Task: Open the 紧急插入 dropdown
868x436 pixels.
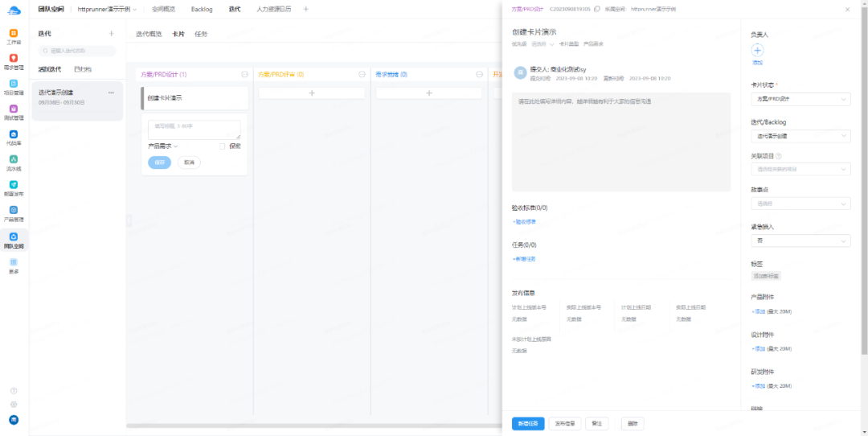Action: pos(800,241)
